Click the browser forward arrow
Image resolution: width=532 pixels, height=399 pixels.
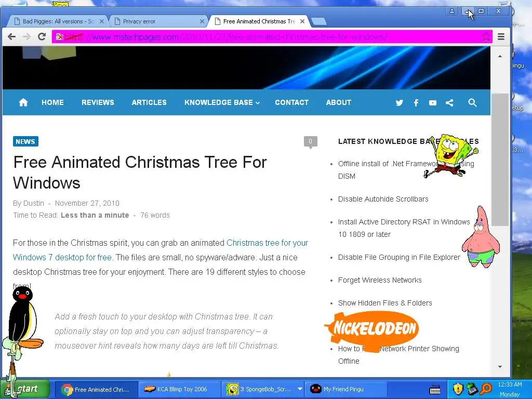pos(26,37)
